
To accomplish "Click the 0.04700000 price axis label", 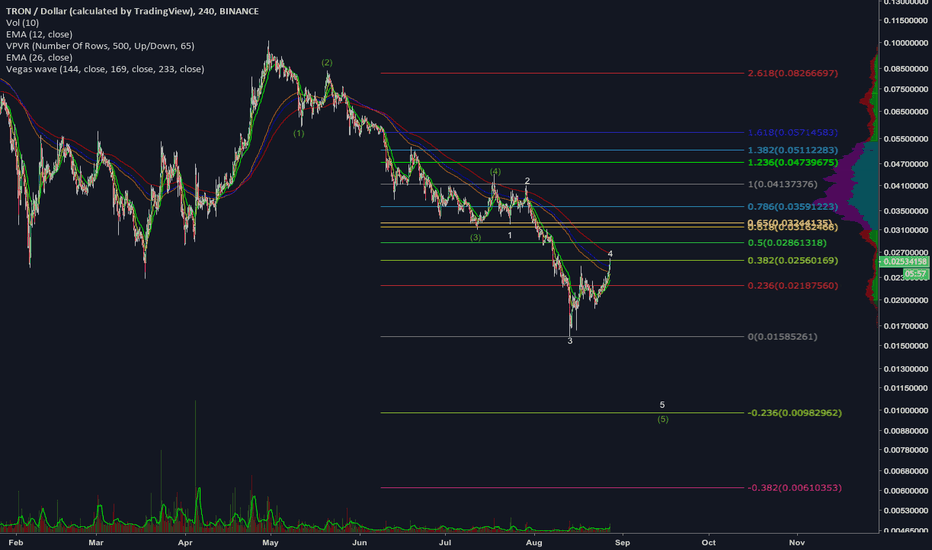I will (906, 164).
